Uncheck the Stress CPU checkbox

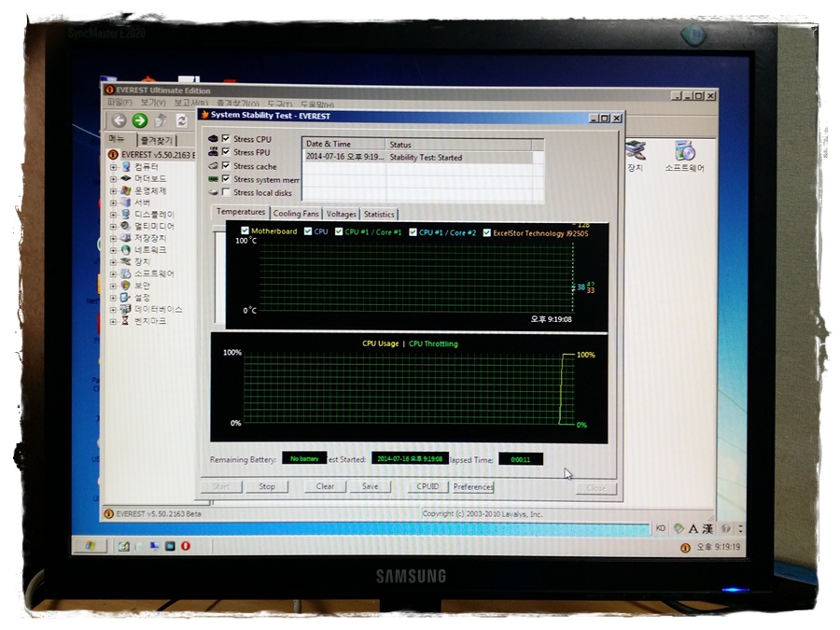tap(226, 138)
